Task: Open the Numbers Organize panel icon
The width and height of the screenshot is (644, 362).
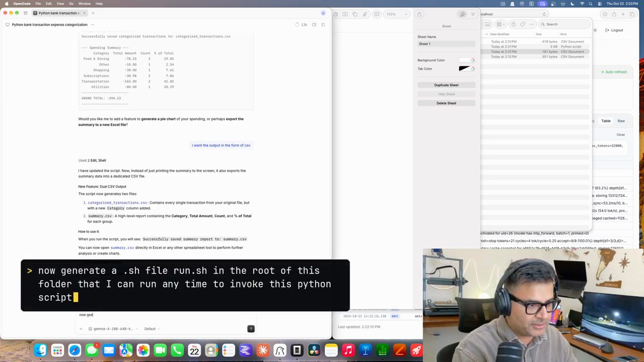Action: pos(473,14)
